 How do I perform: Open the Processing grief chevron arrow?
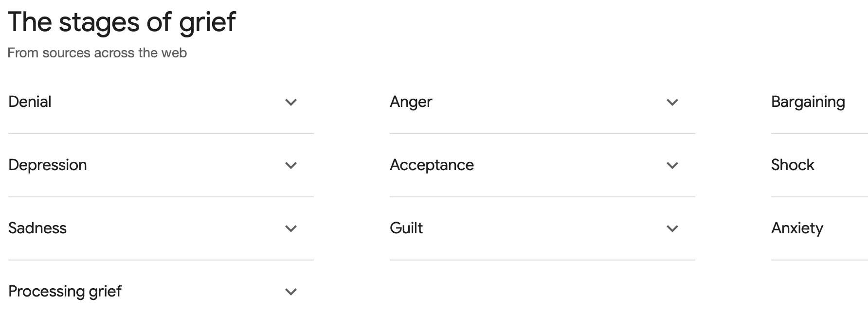291,292
